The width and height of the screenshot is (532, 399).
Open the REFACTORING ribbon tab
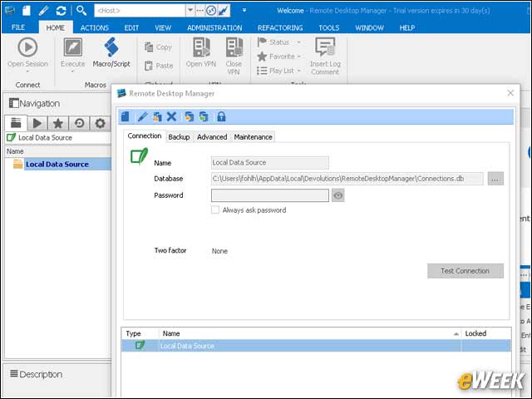pos(280,27)
